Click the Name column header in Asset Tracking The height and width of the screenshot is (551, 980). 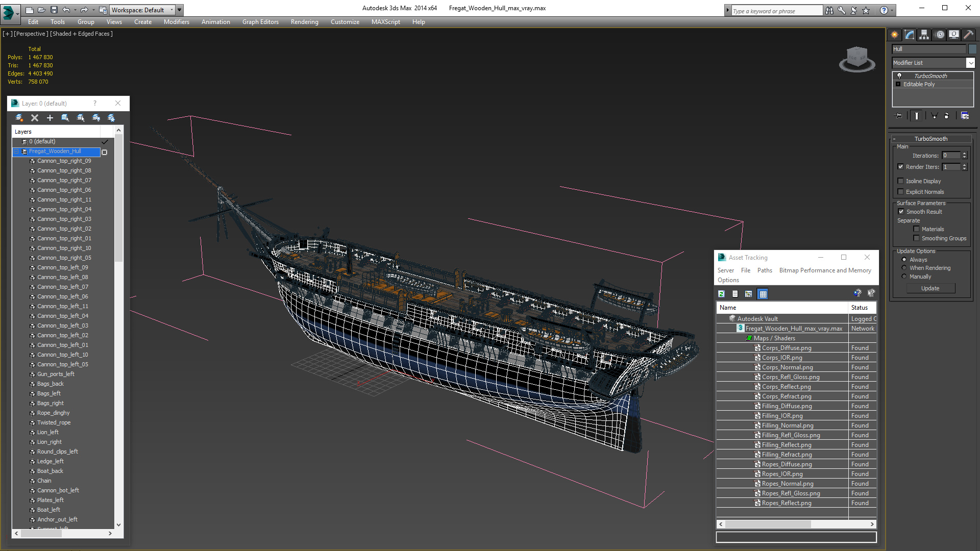pos(782,308)
